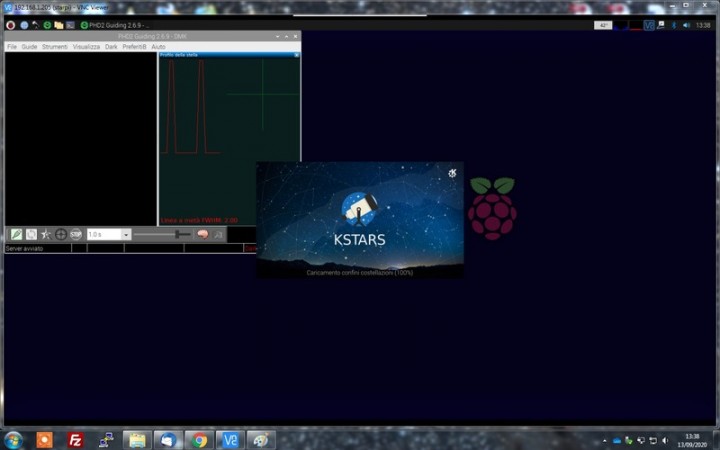Expand the 1.0 s exposure dropdown
The width and height of the screenshot is (720, 450).
(x=126, y=234)
